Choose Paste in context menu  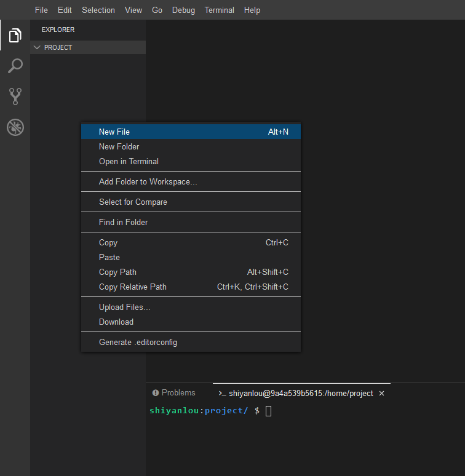(x=191, y=258)
